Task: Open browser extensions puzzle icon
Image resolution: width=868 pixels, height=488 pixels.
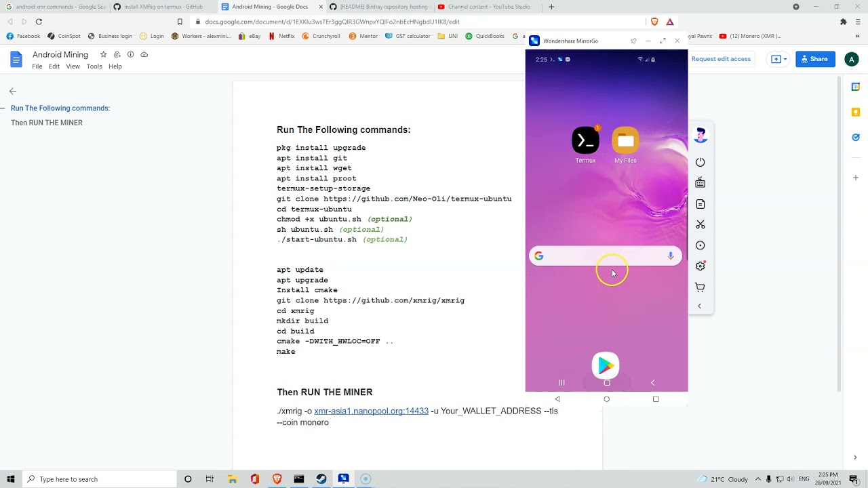Action: tap(844, 22)
